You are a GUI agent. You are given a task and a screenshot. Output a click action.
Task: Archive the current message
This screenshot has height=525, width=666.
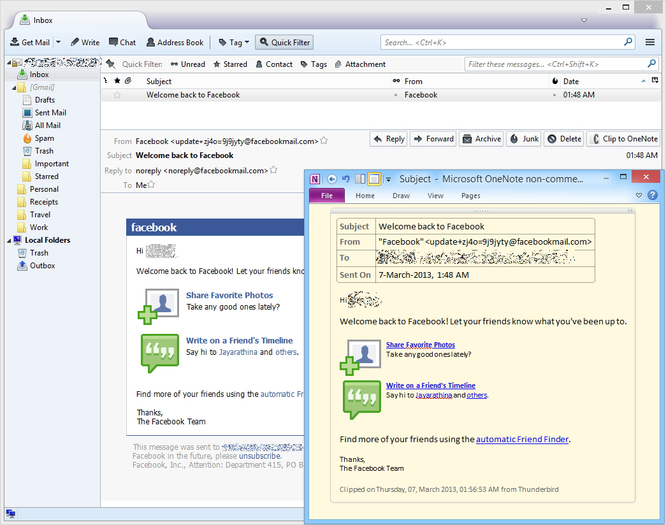(481, 139)
